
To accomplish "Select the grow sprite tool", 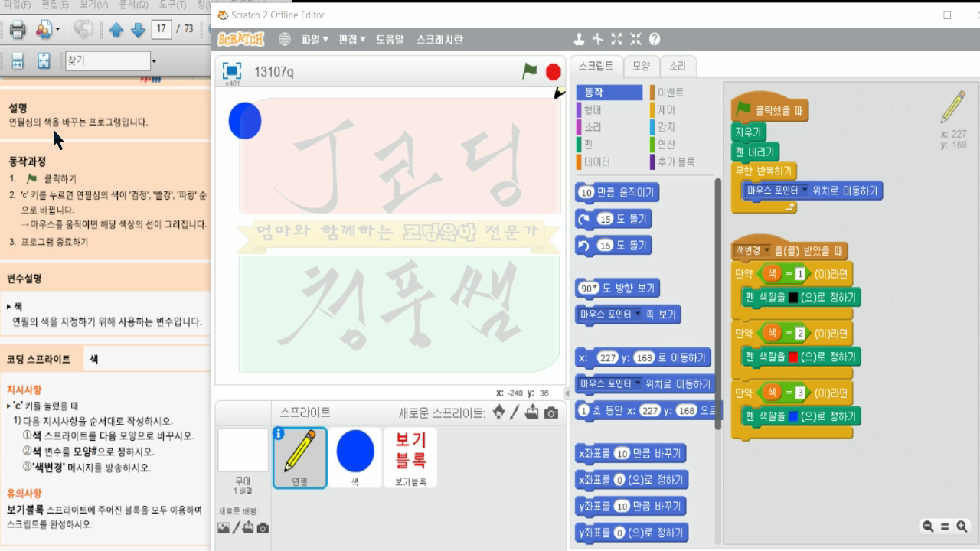I will pyautogui.click(x=616, y=38).
